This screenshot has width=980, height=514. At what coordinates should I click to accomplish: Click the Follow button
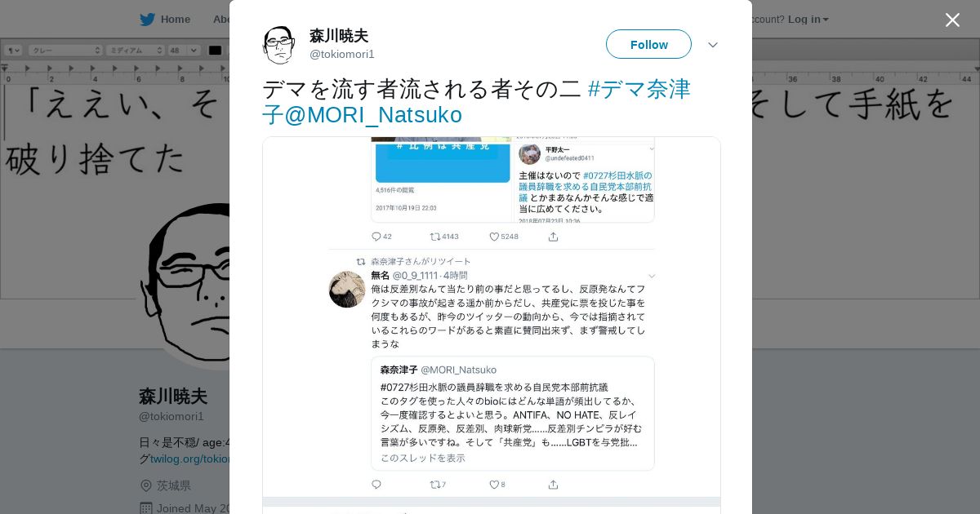pyautogui.click(x=648, y=44)
